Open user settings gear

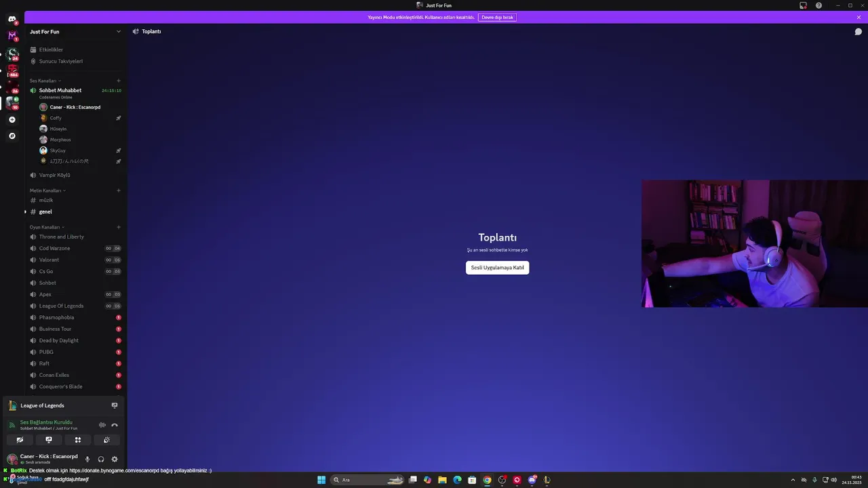[115, 459]
